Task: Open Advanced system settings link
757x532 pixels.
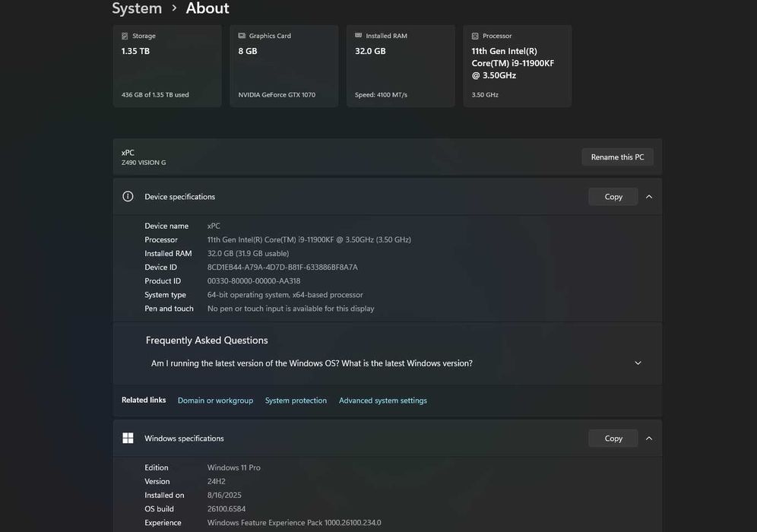Action: tap(382, 401)
